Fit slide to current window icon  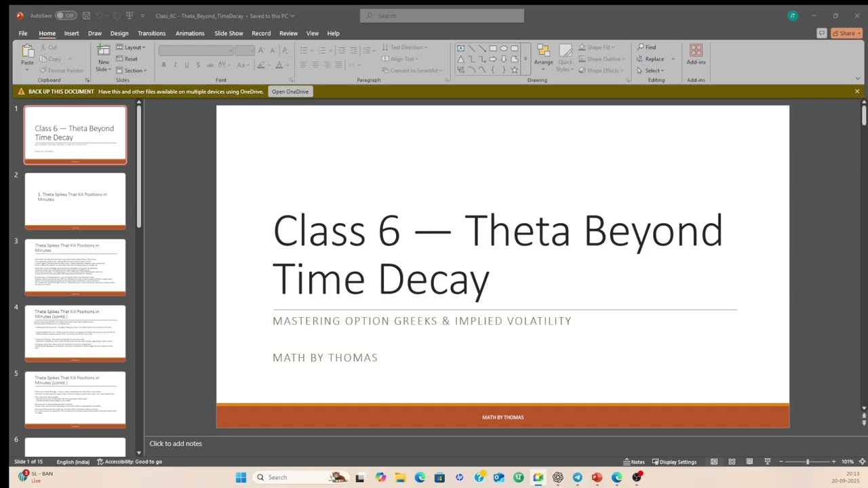(x=862, y=462)
